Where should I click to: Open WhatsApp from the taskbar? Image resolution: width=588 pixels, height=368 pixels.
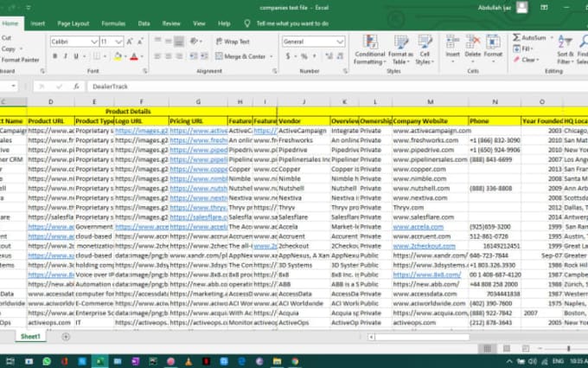tap(47, 361)
